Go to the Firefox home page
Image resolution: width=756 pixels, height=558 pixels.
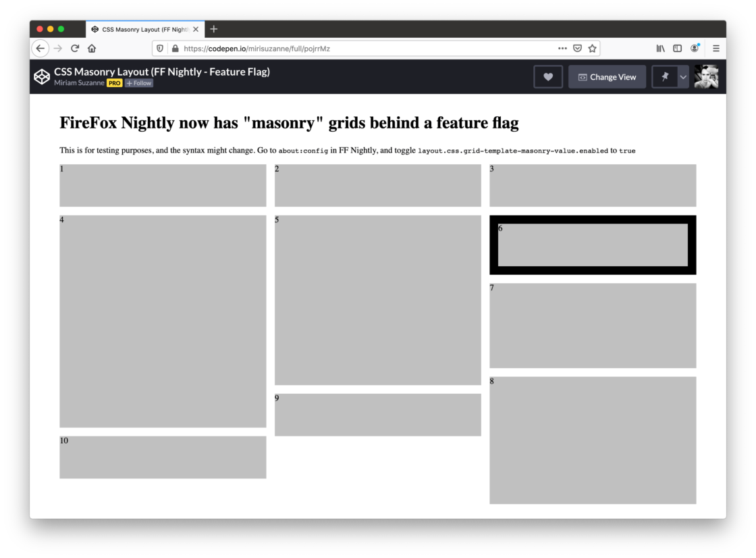[92, 49]
